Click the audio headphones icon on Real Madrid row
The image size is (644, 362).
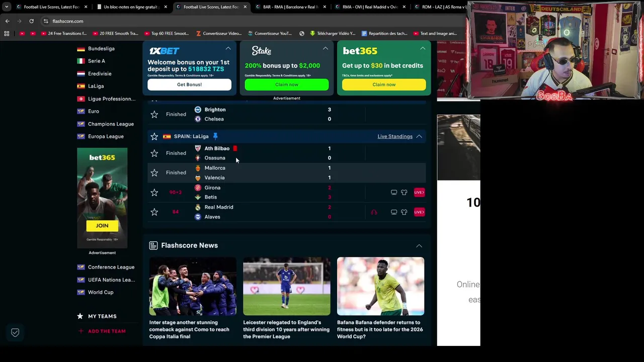(374, 212)
